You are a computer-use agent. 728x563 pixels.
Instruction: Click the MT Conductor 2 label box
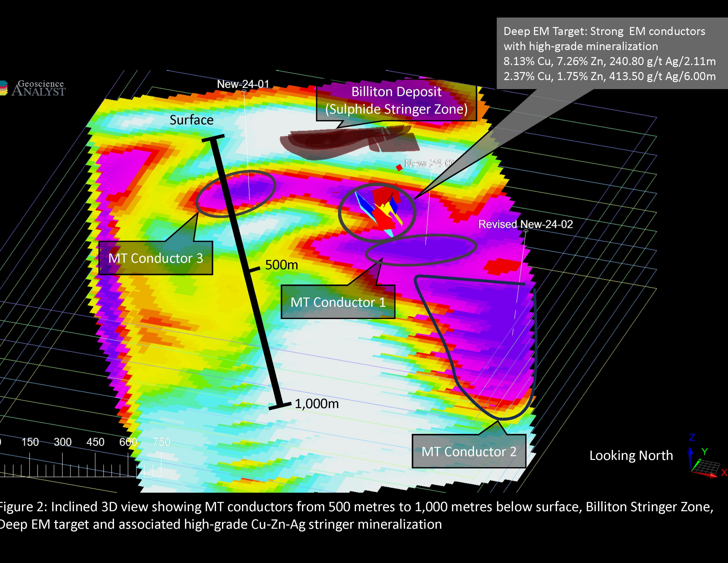pyautogui.click(x=469, y=451)
